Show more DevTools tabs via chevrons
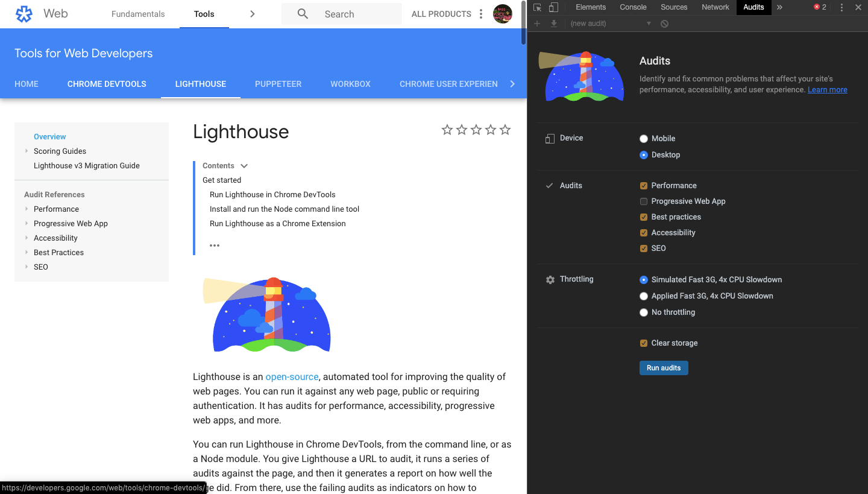Screen dimensions: 868x494 [x=779, y=7]
